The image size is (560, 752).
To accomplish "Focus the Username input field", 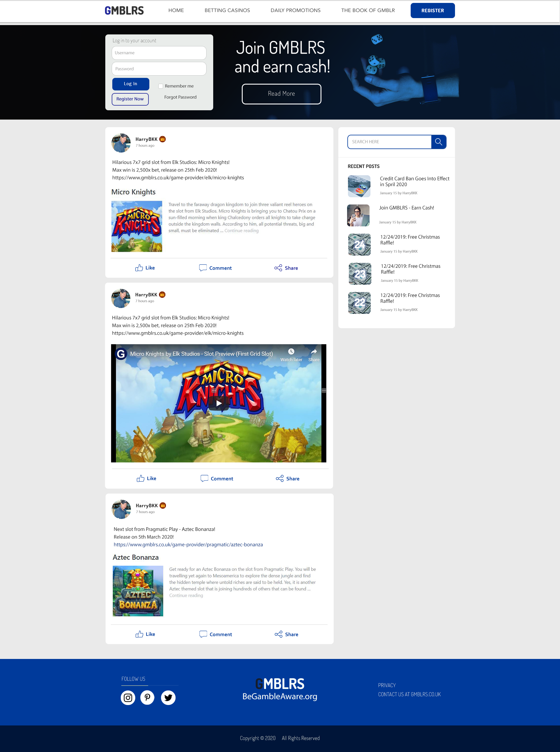I will 159,53.
